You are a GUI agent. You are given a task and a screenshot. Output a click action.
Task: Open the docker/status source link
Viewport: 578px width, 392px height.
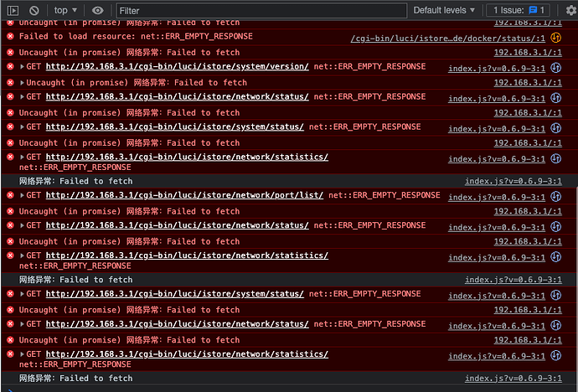447,39
